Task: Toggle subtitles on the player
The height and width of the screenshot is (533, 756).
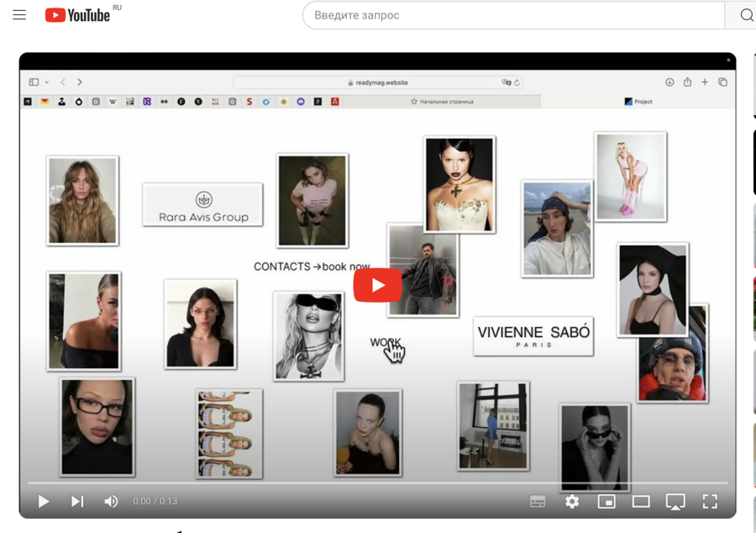Action: tap(538, 502)
